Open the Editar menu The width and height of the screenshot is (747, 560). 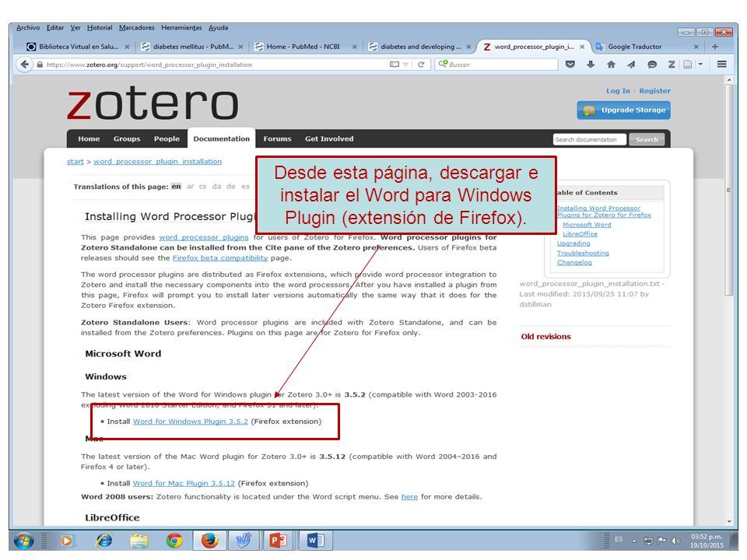(55, 28)
